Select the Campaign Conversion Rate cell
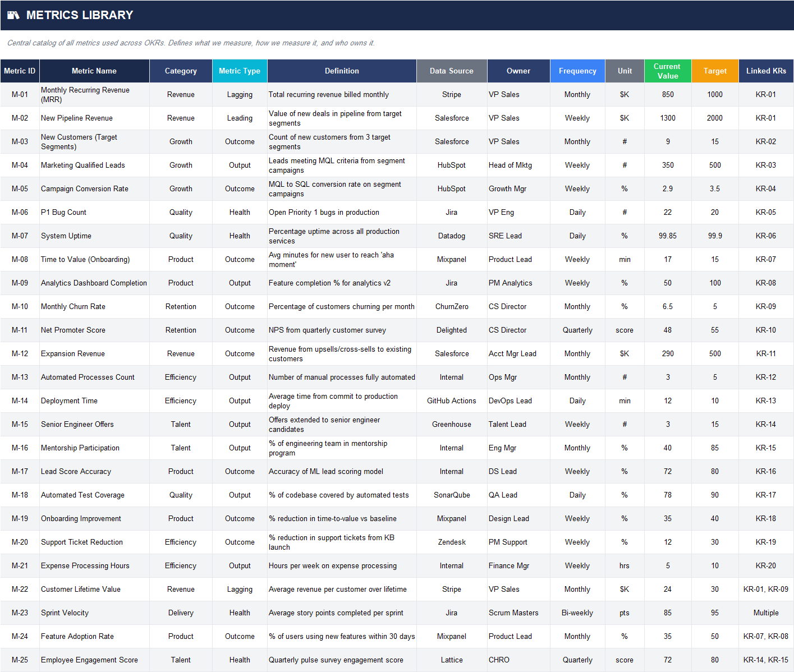This screenshot has height=672, width=794. tap(94, 188)
